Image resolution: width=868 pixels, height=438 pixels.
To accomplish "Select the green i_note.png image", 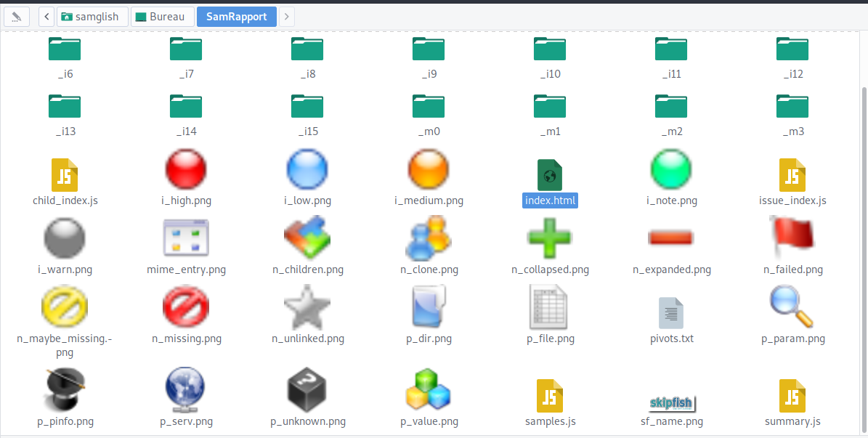I will 671,169.
